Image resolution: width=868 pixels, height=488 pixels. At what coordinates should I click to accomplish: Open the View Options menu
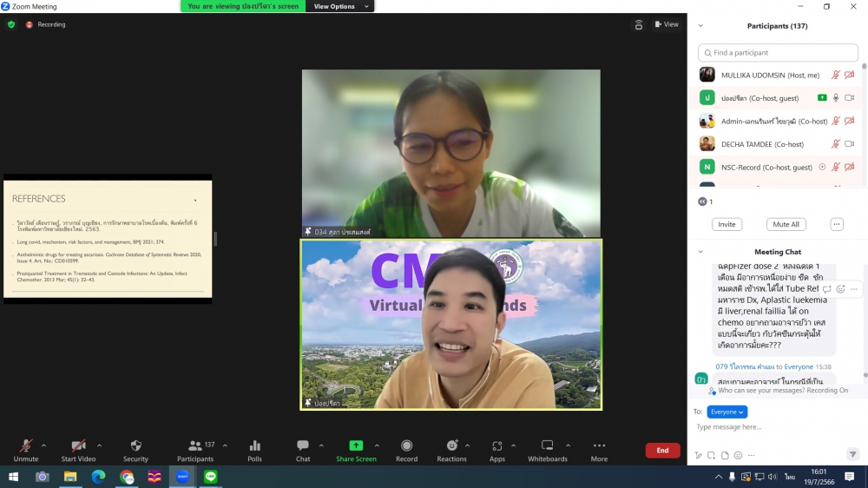click(x=339, y=6)
